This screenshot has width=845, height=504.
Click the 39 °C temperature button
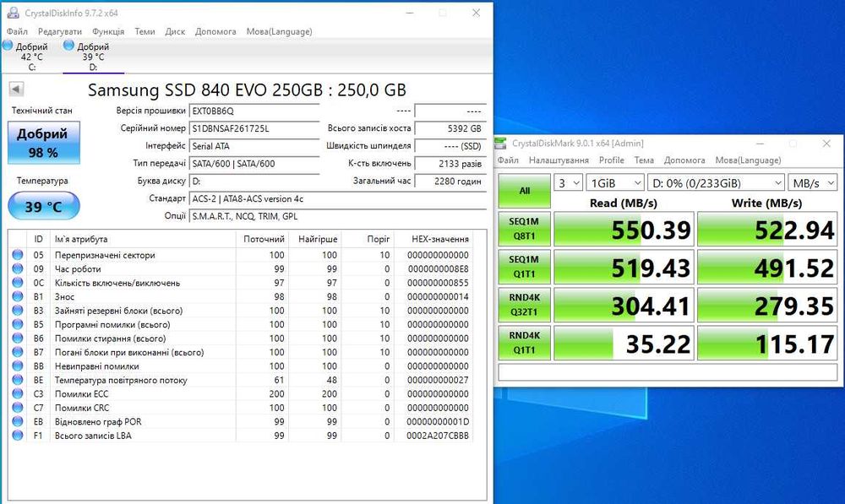coord(44,206)
